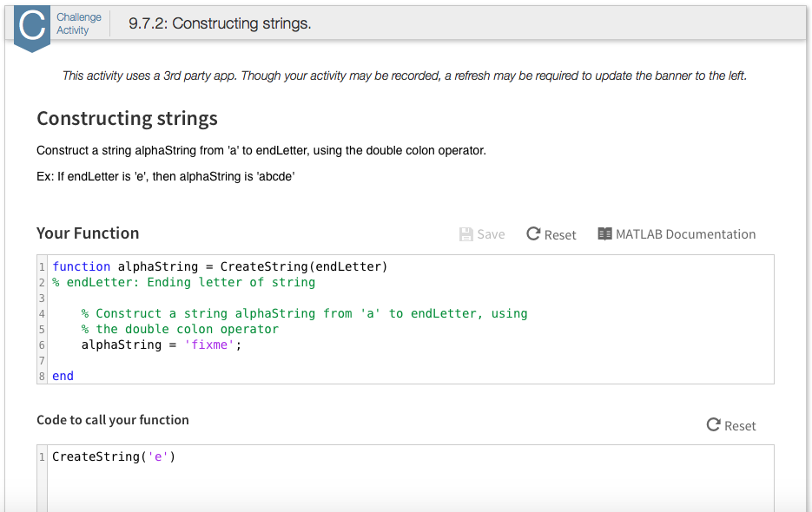Click the floppy disk Save icon
This screenshot has height=512, width=812.
(466, 234)
